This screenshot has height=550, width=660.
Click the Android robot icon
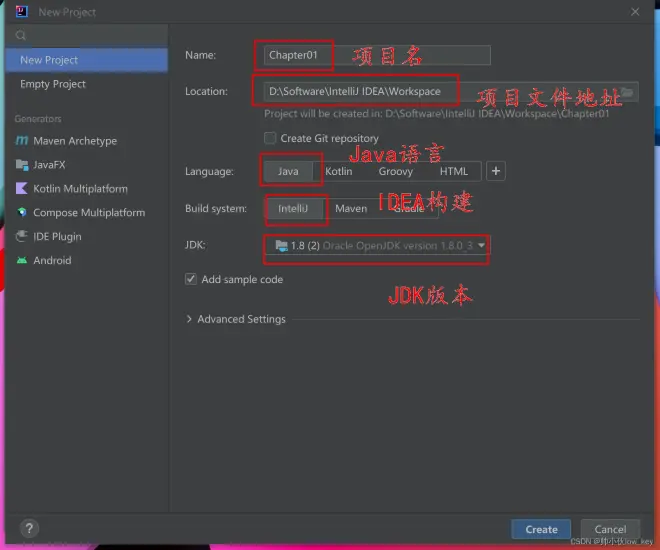point(21,260)
